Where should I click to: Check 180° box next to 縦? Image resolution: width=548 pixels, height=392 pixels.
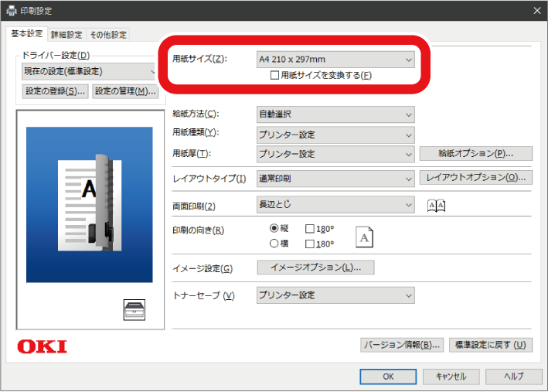[x=310, y=229]
